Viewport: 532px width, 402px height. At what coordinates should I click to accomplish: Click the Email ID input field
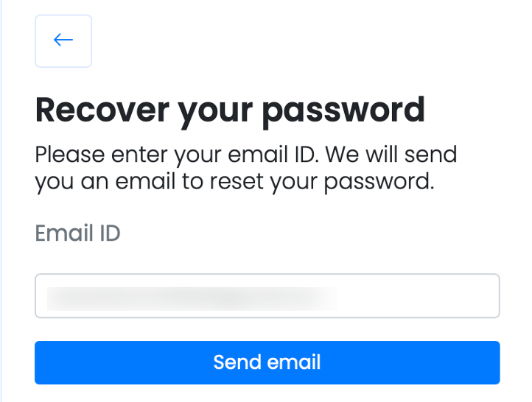click(267, 296)
